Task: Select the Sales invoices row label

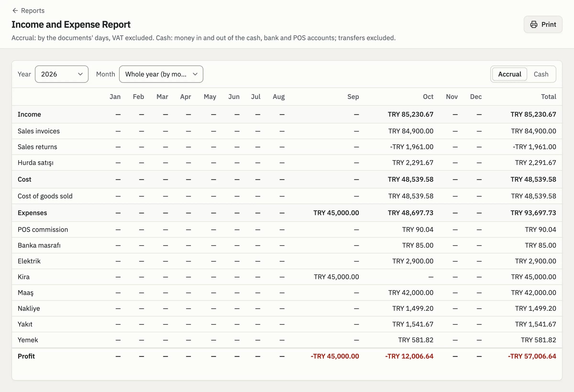Action: 39,131
